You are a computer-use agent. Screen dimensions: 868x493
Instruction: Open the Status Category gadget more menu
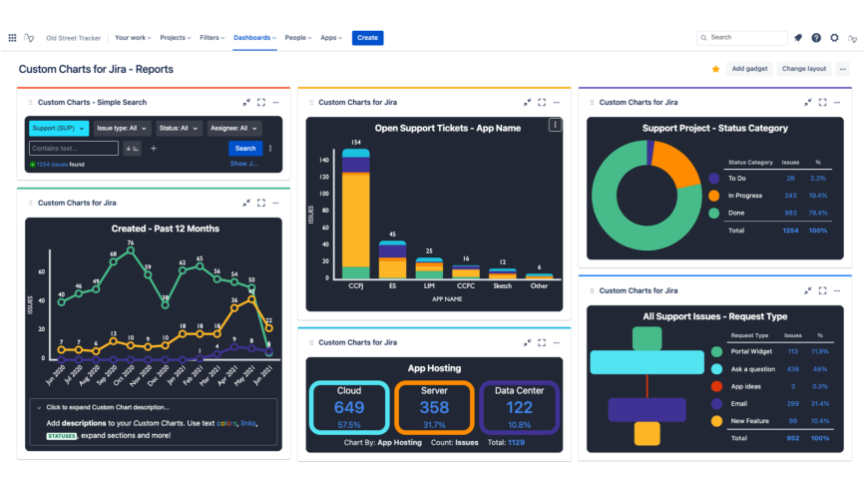pos(837,102)
